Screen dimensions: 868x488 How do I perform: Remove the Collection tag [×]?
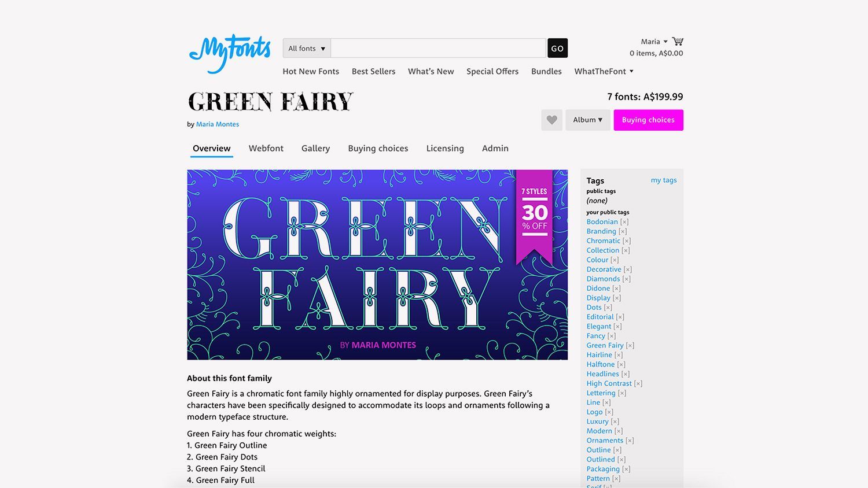626,250
